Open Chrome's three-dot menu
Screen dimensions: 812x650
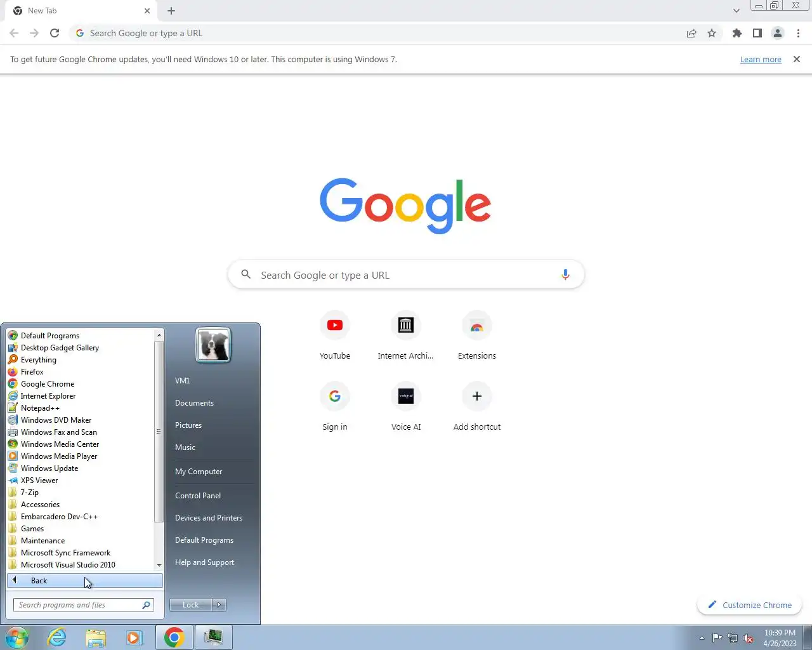(798, 33)
